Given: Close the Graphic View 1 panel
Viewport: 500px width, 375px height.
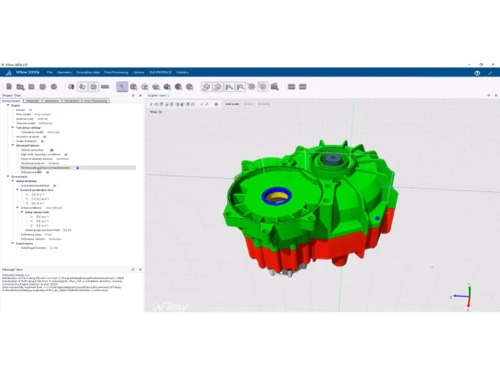Looking at the screenshot, I should (496, 95).
